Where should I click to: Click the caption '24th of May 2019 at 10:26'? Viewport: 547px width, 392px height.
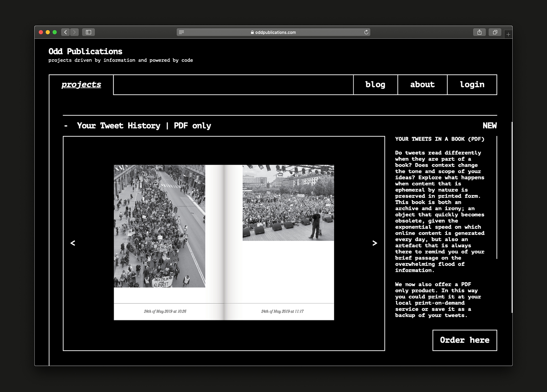point(165,311)
